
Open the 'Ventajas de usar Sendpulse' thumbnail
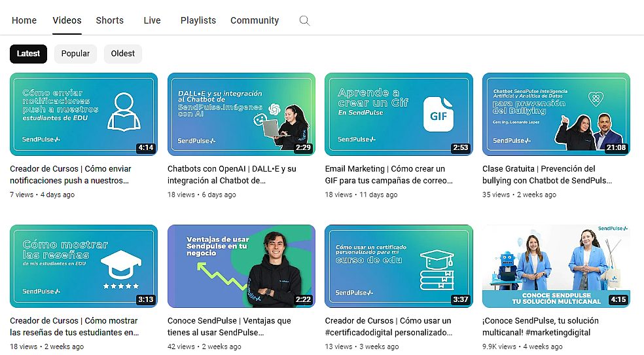coord(241,266)
